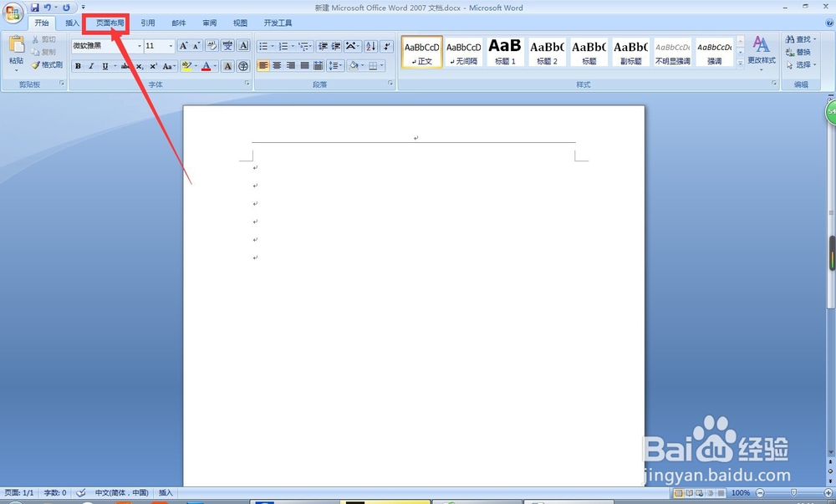Click the zoom slider handle

794,493
